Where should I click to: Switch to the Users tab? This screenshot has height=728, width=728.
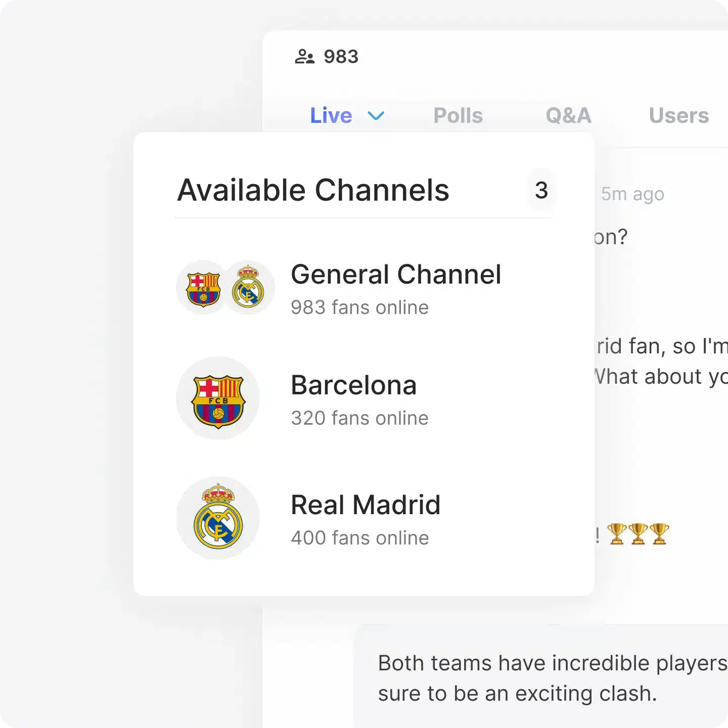pyautogui.click(x=679, y=116)
